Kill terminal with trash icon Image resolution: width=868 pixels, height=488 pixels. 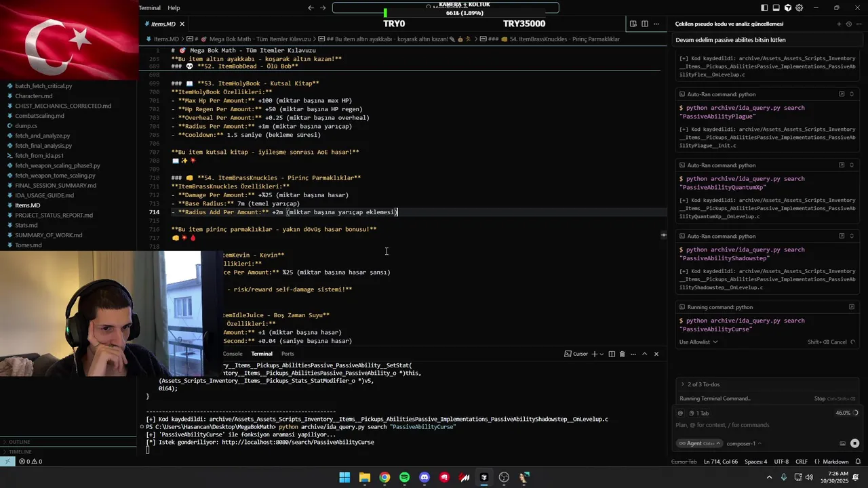(x=622, y=354)
